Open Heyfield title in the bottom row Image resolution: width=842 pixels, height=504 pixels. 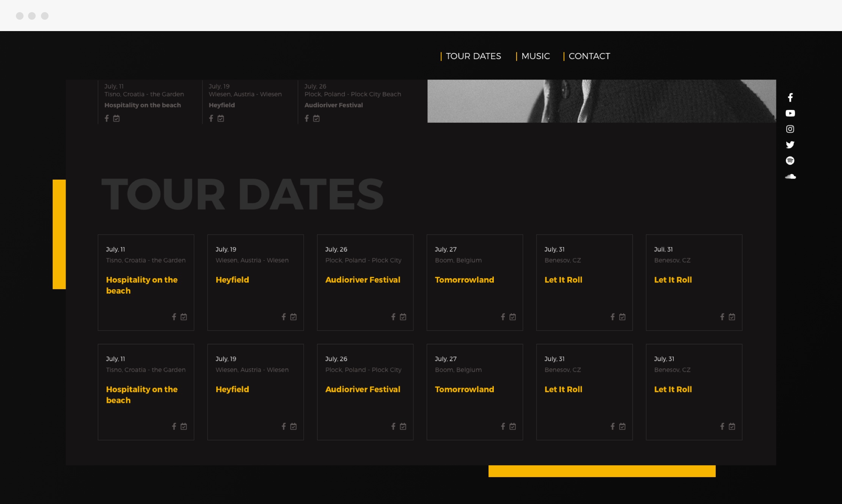pyautogui.click(x=232, y=389)
